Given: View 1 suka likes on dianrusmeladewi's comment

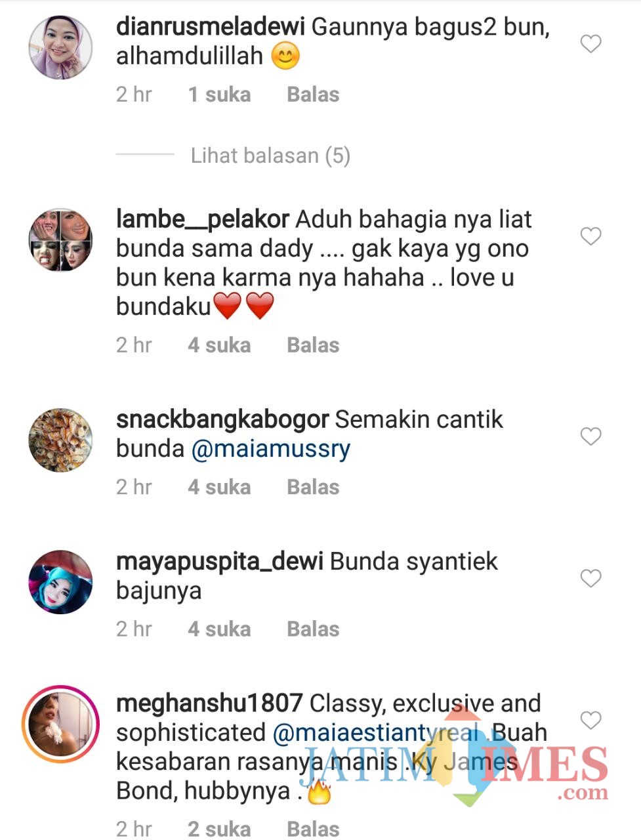Looking at the screenshot, I should pos(219,94).
